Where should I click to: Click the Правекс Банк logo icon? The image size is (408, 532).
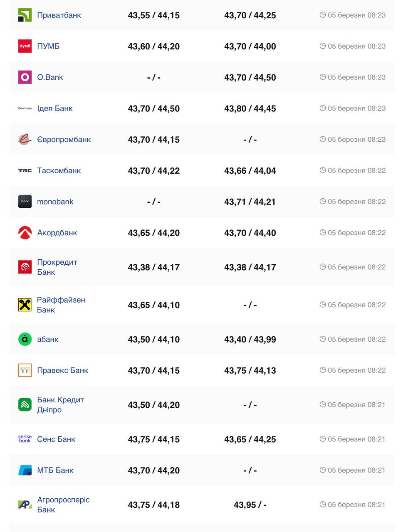coord(25,370)
